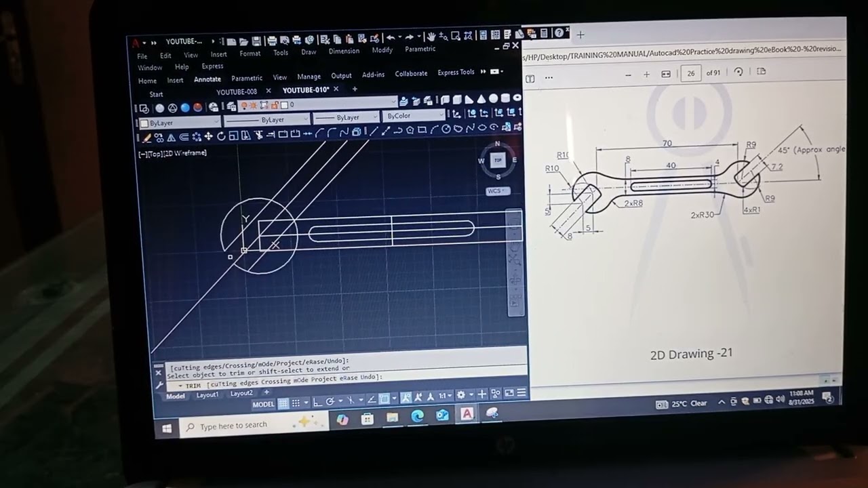Click the Open file folder icon in AutoCAD
868x488 pixels.
(x=243, y=41)
